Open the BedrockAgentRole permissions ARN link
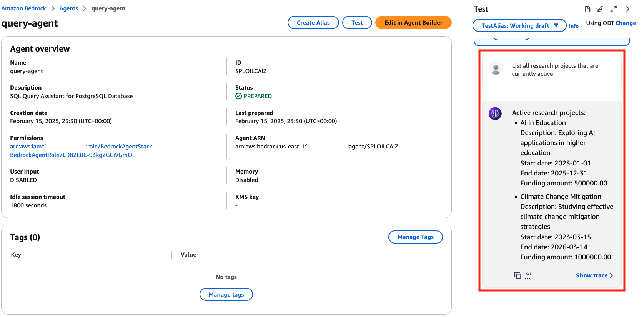 (82, 151)
